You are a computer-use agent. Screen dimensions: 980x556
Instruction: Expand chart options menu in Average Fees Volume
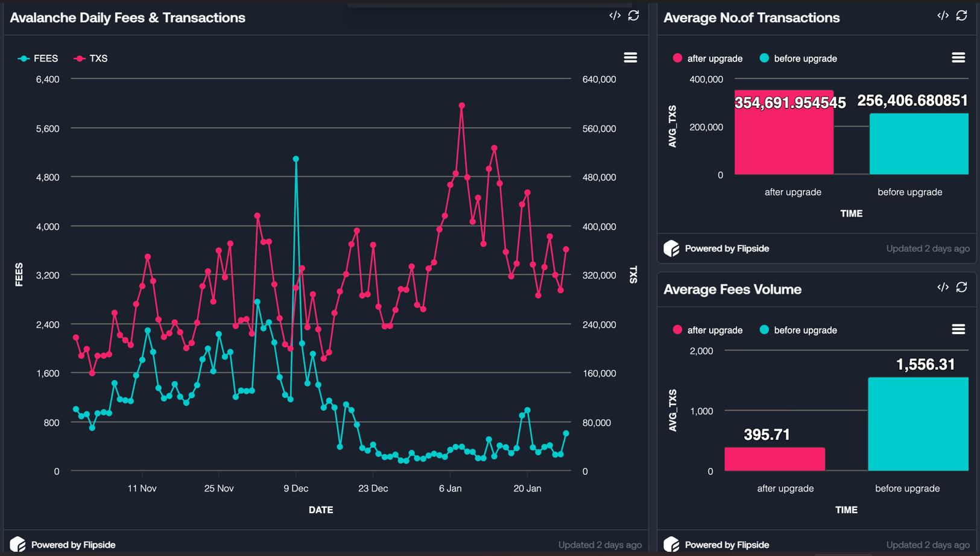coord(958,329)
